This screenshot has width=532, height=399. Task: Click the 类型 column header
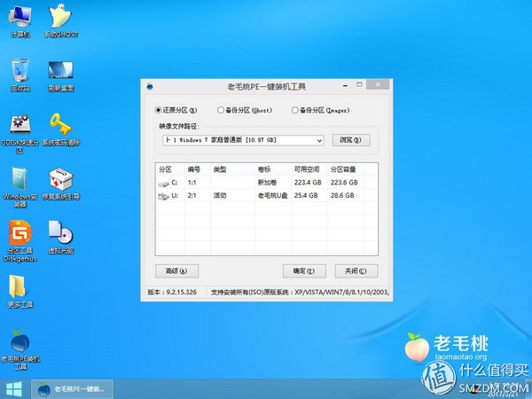[x=232, y=169]
